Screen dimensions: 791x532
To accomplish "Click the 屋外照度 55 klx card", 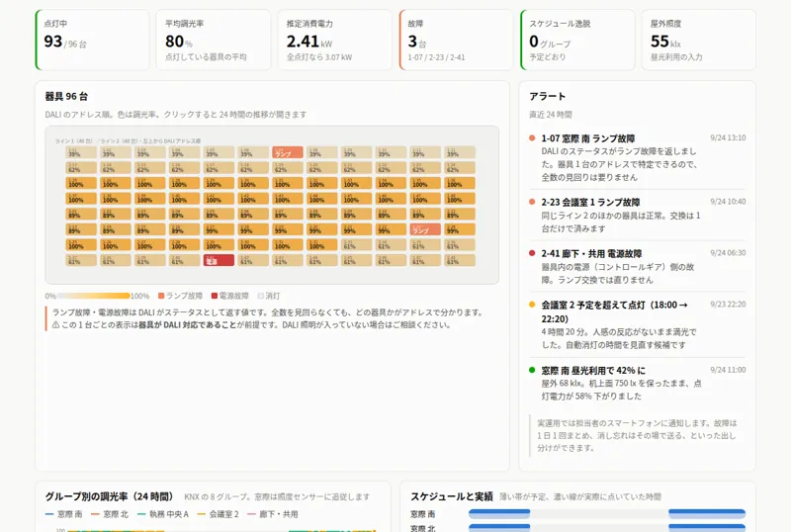I will [x=699, y=40].
